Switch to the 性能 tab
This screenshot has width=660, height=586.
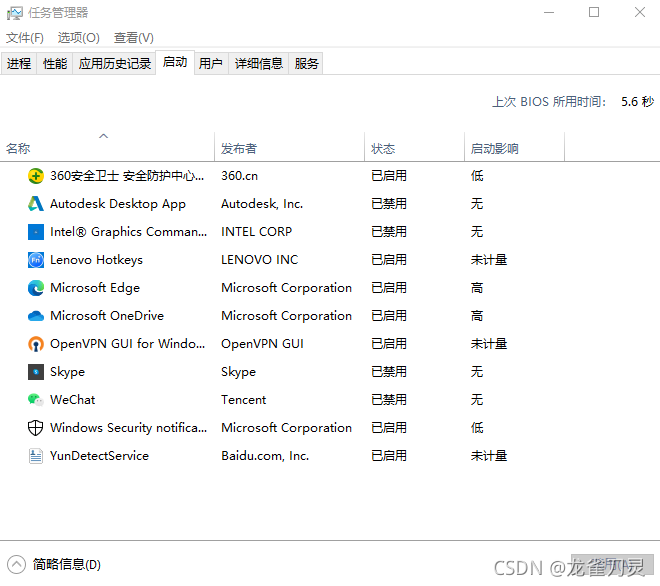[x=55, y=64]
